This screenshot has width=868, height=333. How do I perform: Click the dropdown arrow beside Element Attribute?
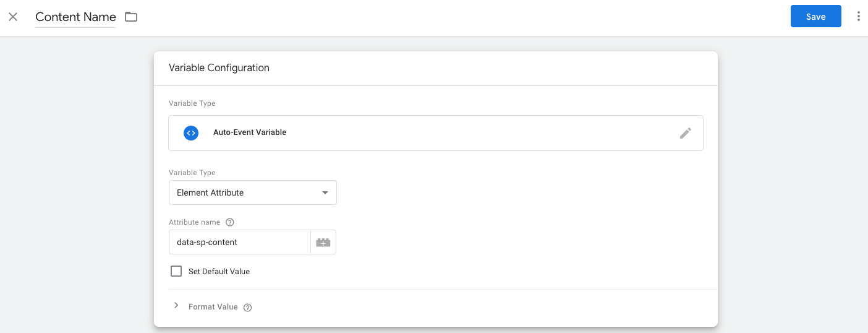[325, 192]
